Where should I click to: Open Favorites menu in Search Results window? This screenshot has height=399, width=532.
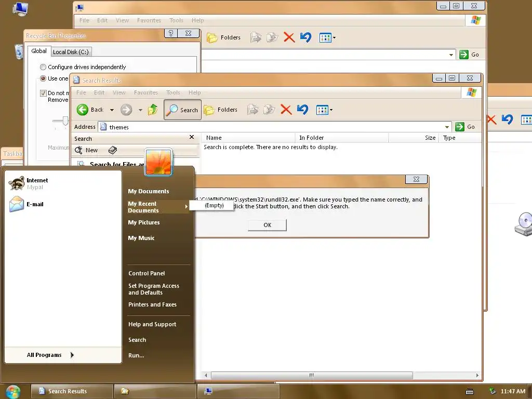[145, 92]
